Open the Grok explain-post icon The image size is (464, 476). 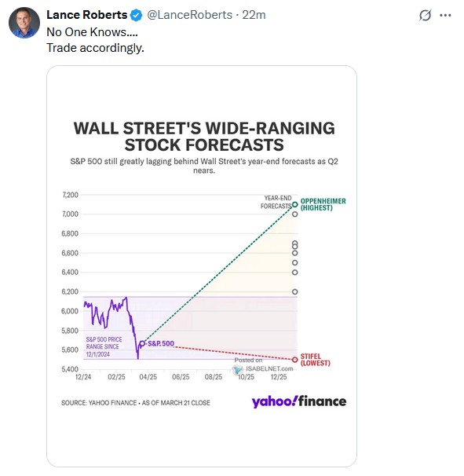pyautogui.click(x=425, y=15)
